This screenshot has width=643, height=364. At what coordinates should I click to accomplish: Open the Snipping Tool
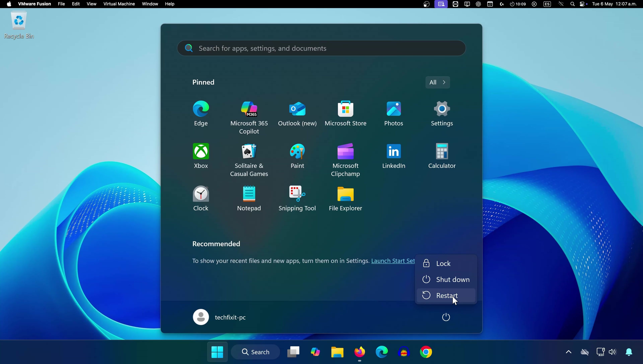coord(297,199)
